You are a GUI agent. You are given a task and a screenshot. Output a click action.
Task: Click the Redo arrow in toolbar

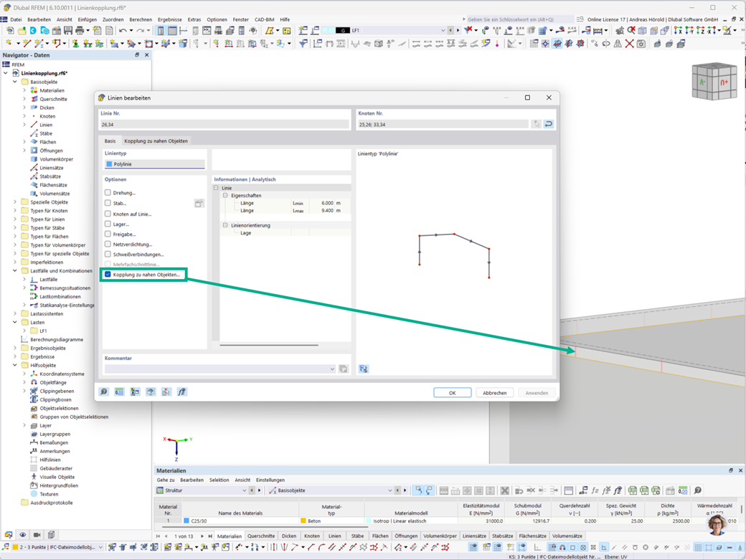coord(140,30)
